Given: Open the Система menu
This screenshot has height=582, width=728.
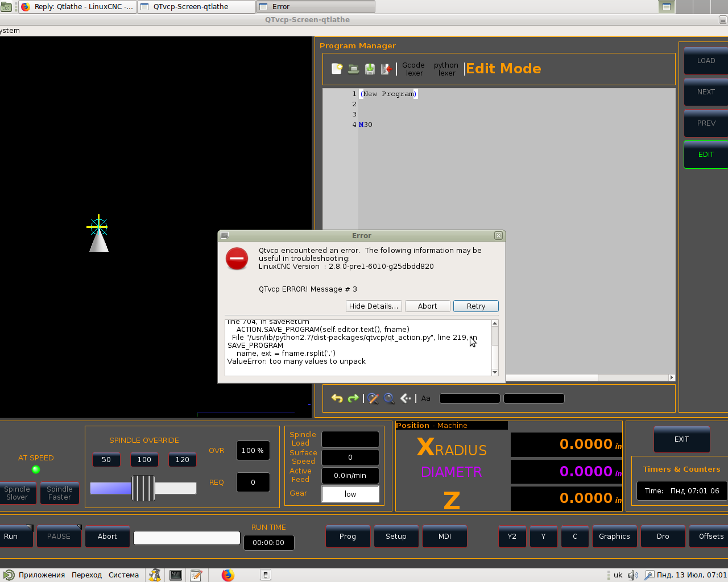Looking at the screenshot, I should (123, 575).
